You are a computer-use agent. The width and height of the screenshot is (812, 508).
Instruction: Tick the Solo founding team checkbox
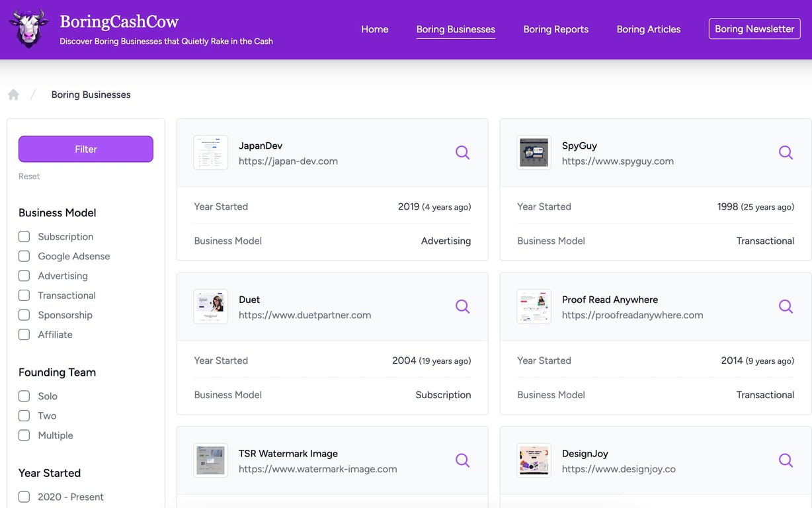[24, 396]
